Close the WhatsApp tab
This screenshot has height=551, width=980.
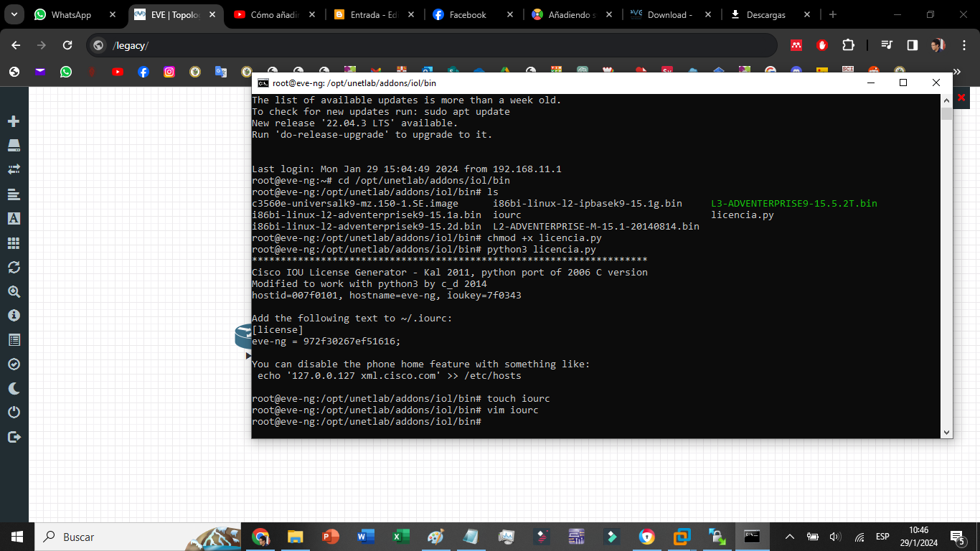tap(112, 14)
